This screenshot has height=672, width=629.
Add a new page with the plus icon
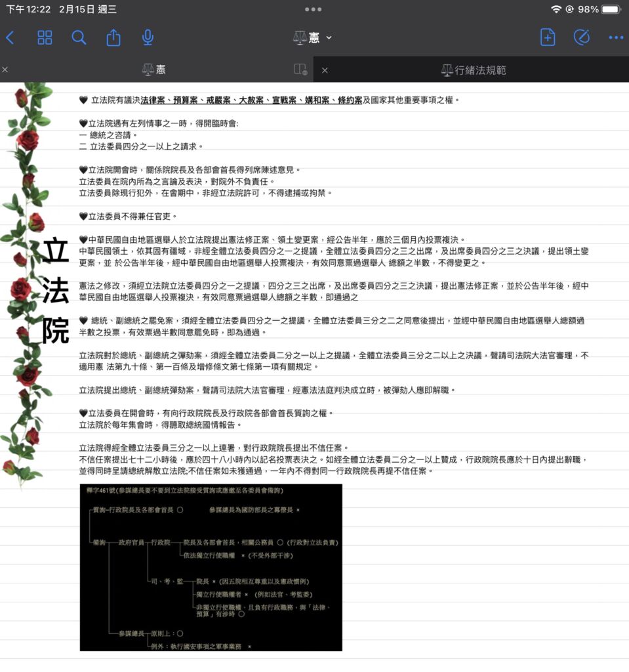click(x=548, y=37)
